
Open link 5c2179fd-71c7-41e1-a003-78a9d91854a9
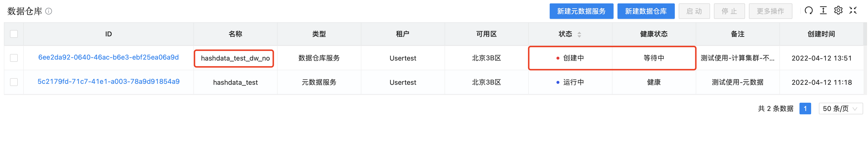pyautogui.click(x=108, y=82)
